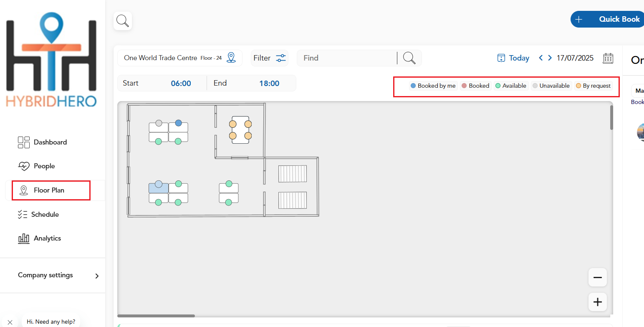644x327 pixels.
Task: Open the 'Hi. Need any help?' chat
Action: click(51, 321)
